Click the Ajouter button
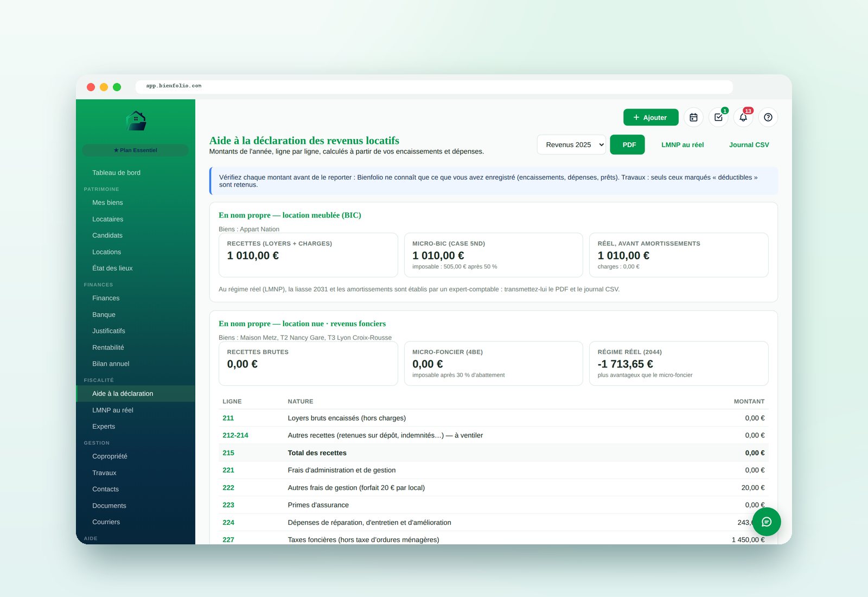Viewport: 868px width, 597px height. tap(650, 117)
